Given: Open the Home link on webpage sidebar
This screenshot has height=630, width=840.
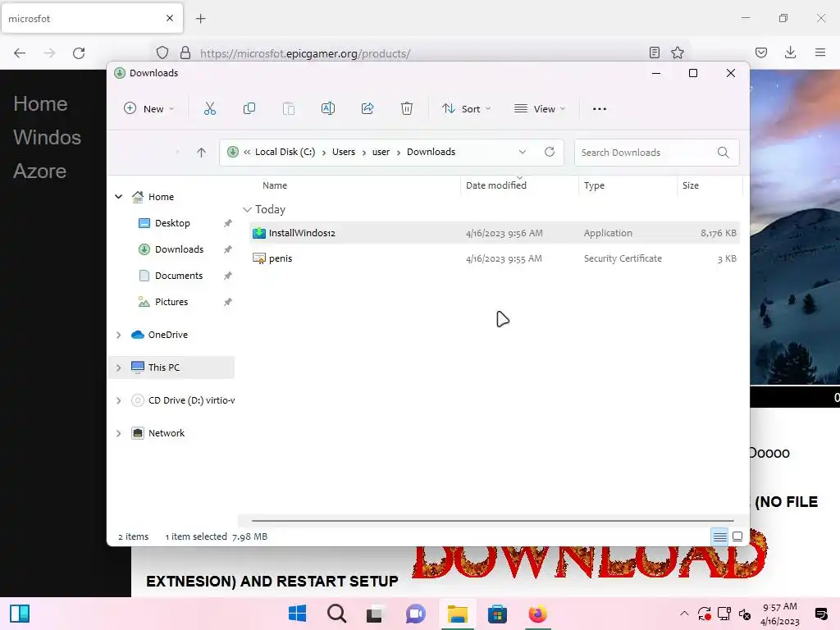Looking at the screenshot, I should point(40,104).
